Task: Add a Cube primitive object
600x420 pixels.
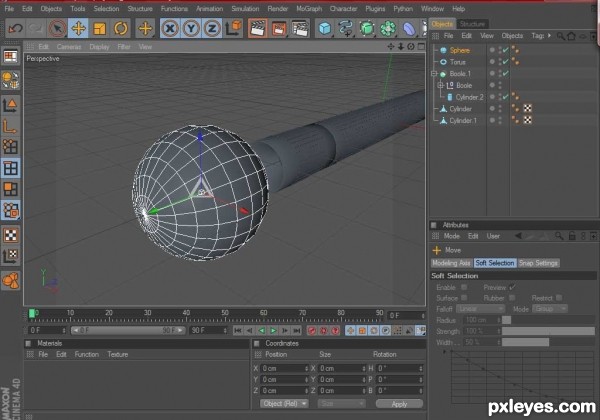Action: click(325, 28)
